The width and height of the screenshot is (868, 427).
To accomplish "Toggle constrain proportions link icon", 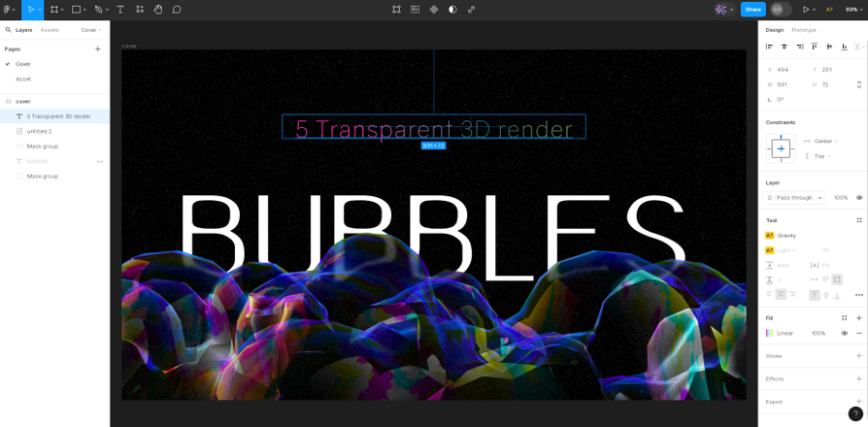I will click(859, 84).
